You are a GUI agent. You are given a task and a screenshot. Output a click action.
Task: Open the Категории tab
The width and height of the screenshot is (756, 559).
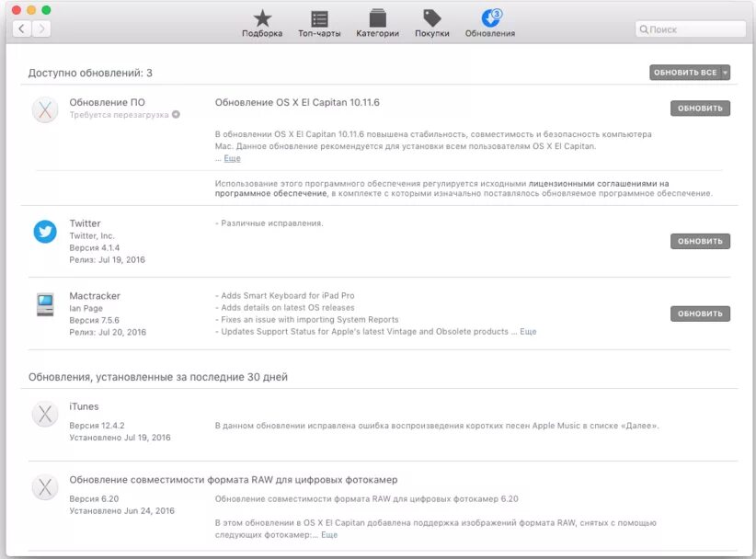377,24
